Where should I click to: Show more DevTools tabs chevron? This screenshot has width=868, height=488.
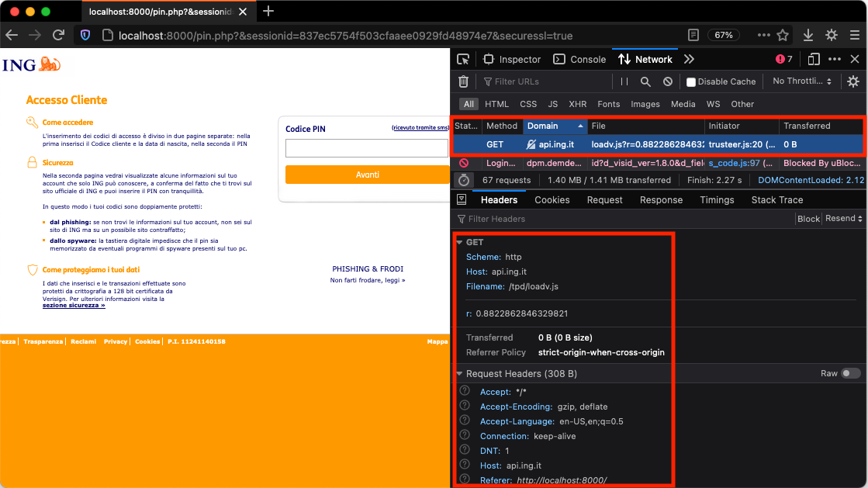click(x=689, y=59)
